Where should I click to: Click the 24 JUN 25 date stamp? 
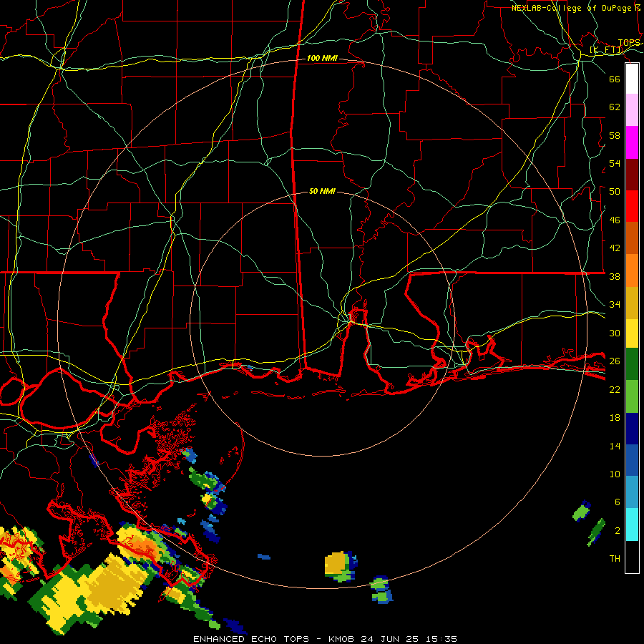[x=390, y=639]
